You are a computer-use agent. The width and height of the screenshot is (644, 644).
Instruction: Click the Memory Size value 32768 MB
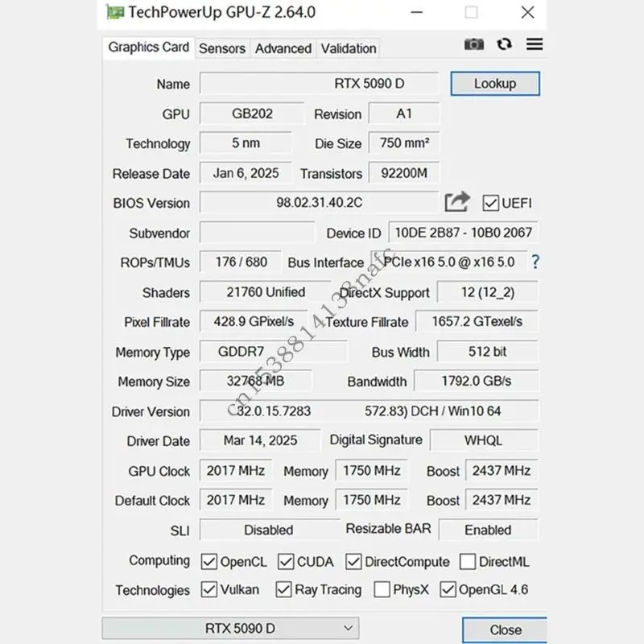tap(255, 381)
